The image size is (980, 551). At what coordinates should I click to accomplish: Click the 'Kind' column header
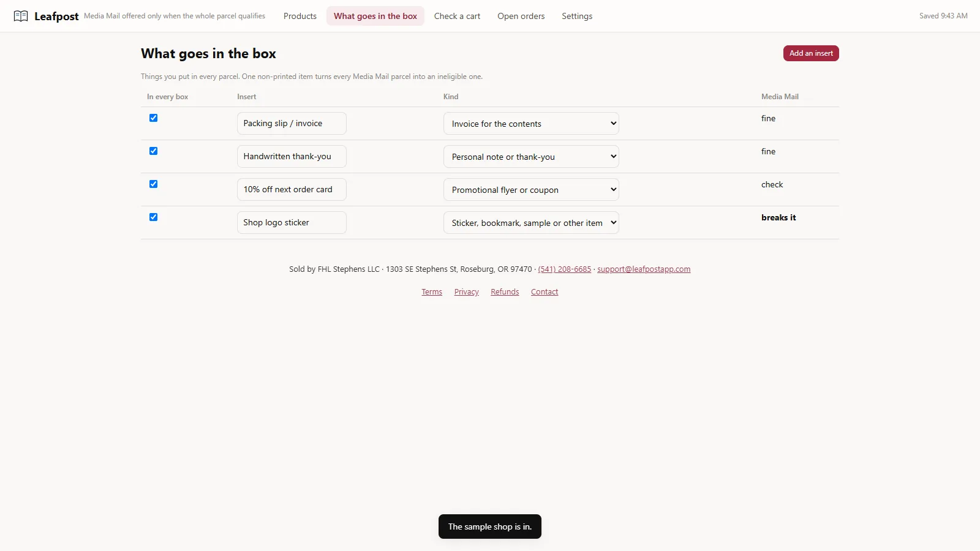tap(451, 97)
